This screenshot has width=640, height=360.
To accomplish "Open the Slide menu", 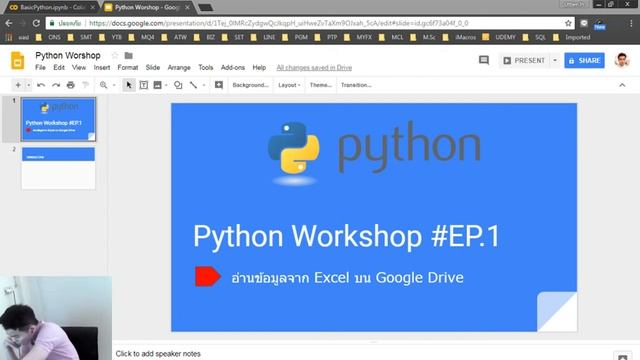I will (x=153, y=67).
